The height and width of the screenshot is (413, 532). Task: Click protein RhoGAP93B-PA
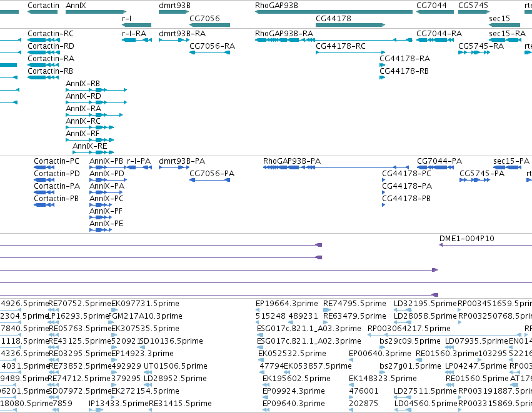(x=336, y=167)
